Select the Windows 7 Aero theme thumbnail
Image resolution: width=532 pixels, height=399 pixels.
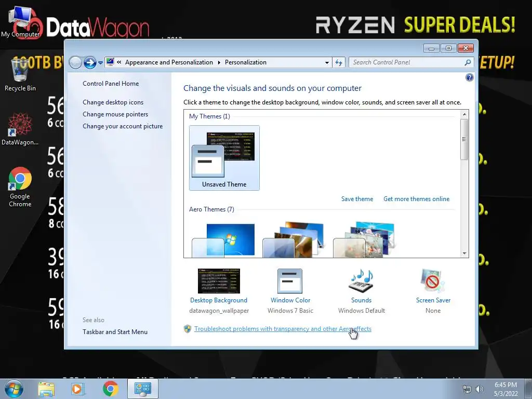(223, 240)
